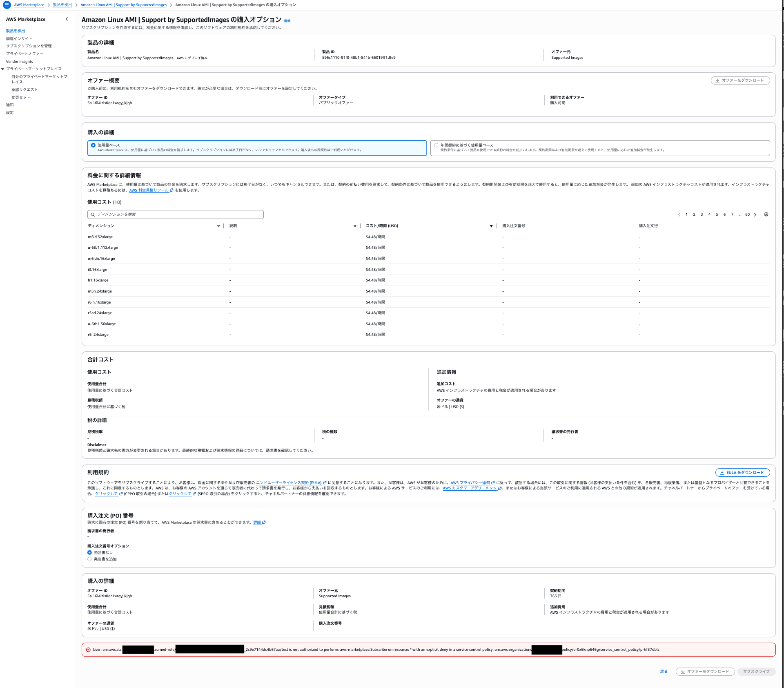Go to previous page of usage costs
The image size is (784, 688).
[x=679, y=214]
